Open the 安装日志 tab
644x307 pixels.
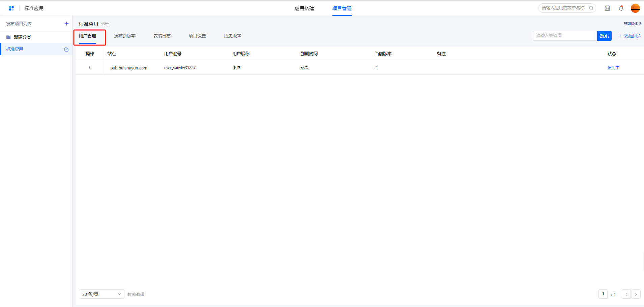[162, 36]
